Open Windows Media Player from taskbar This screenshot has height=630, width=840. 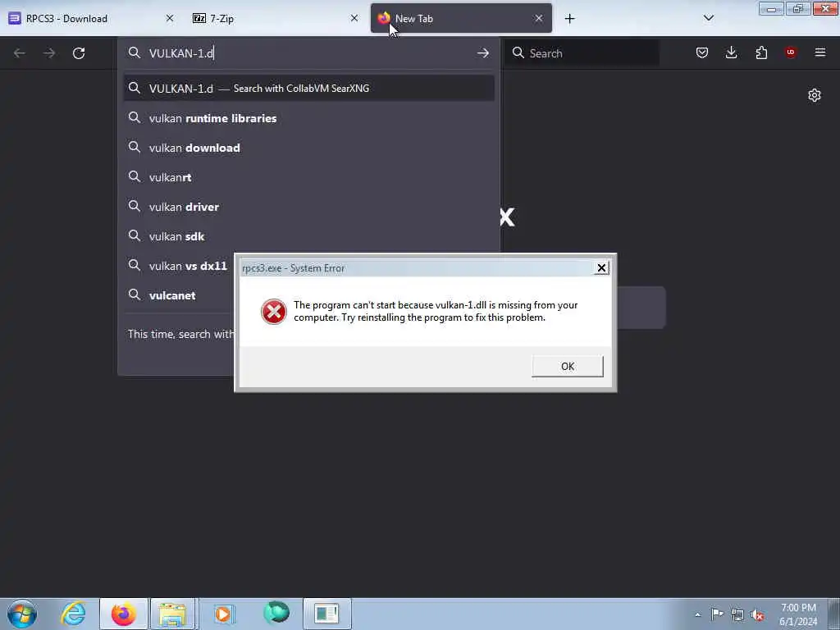click(x=223, y=614)
